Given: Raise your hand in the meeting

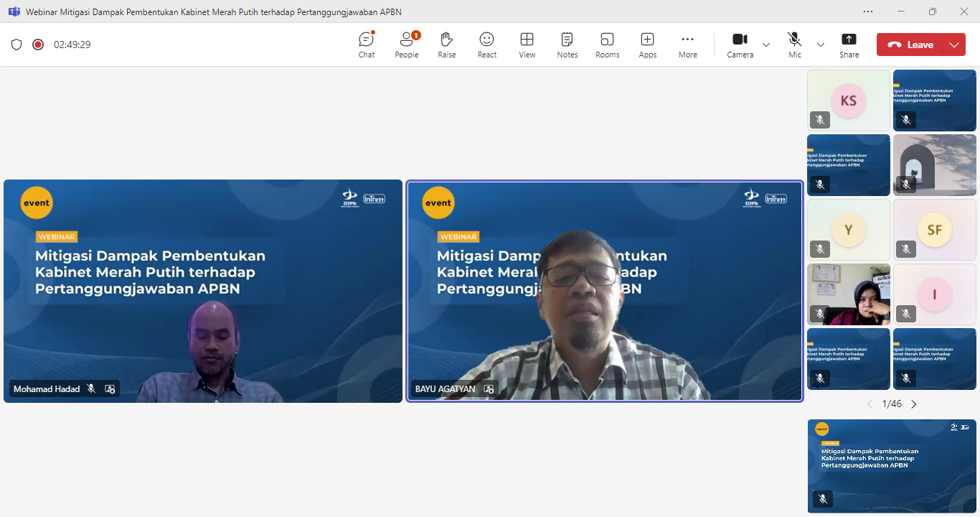Looking at the screenshot, I should click(x=447, y=45).
